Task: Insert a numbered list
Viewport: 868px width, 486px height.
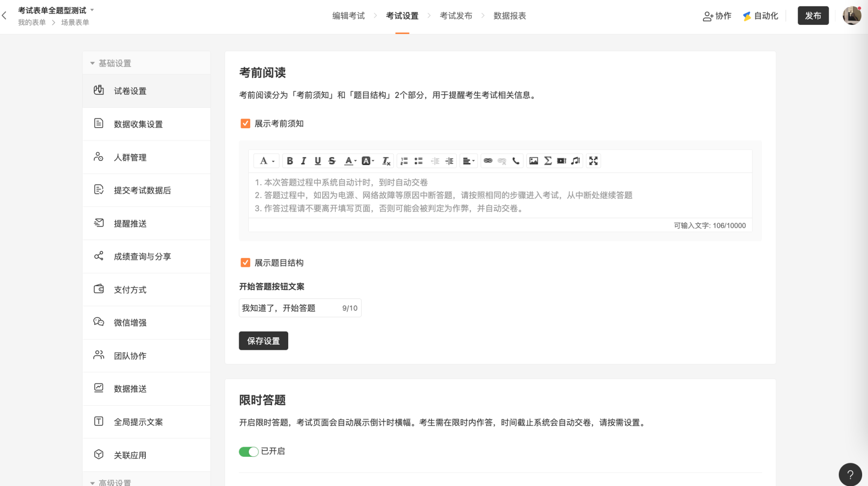Action: point(404,161)
